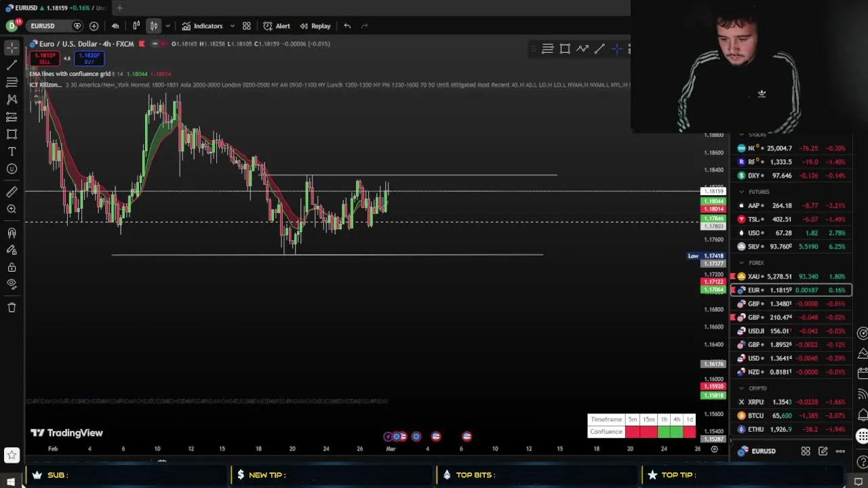Open EMA lines with confluence grid settings
Screen dimensions: 868x488
point(70,73)
